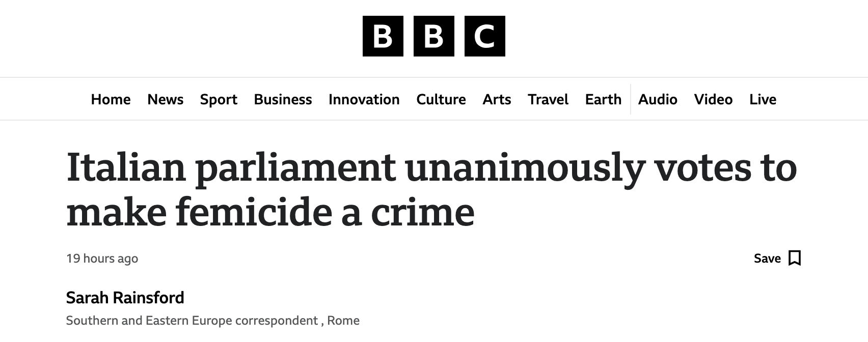Go to the Live section
This screenshot has width=868, height=342.
coord(763,99)
